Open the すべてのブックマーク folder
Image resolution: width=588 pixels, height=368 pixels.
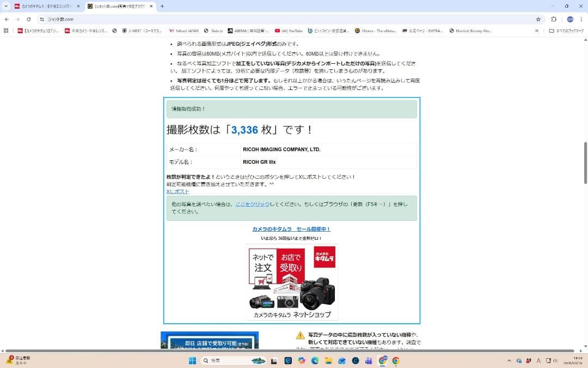click(566, 31)
